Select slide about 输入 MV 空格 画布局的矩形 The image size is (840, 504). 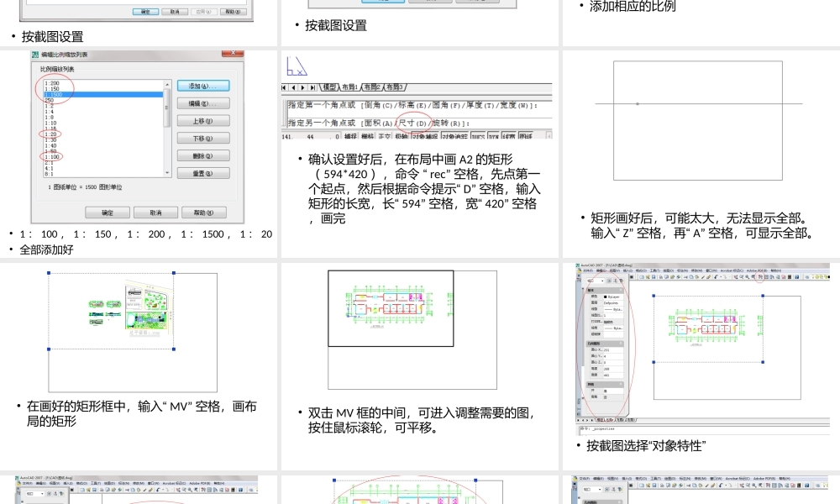pyautogui.click(x=139, y=366)
